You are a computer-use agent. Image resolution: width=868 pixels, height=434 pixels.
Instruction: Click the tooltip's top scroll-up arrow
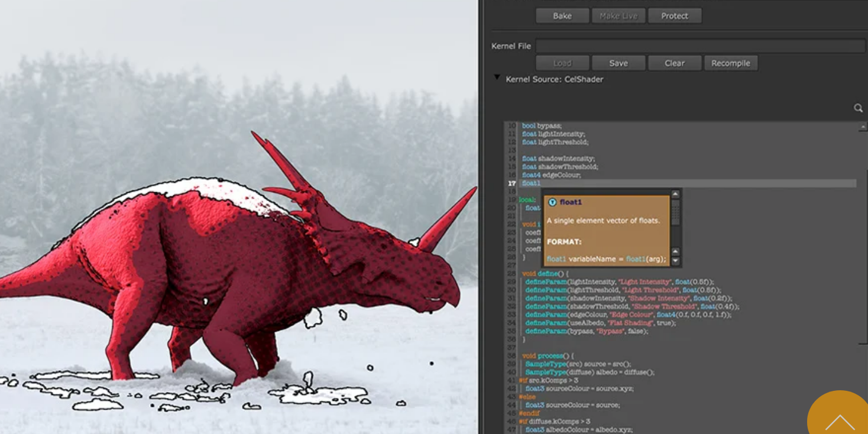pos(675,195)
